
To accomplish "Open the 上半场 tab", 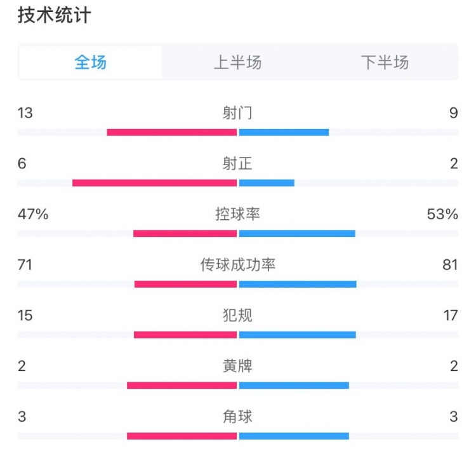I will tap(237, 62).
